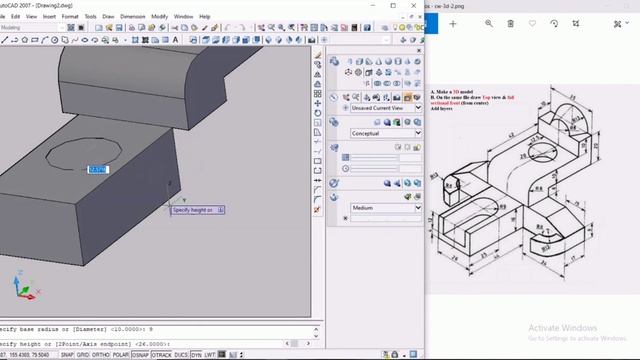The width and height of the screenshot is (640, 360).
Task: Toggle OSNAP in status bar
Action: click(x=140, y=355)
